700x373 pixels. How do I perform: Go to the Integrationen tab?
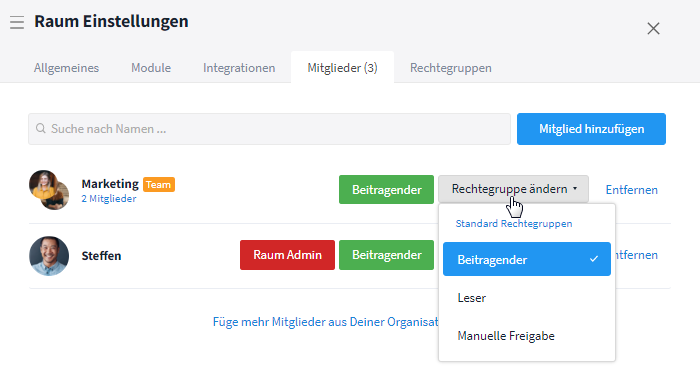[239, 68]
